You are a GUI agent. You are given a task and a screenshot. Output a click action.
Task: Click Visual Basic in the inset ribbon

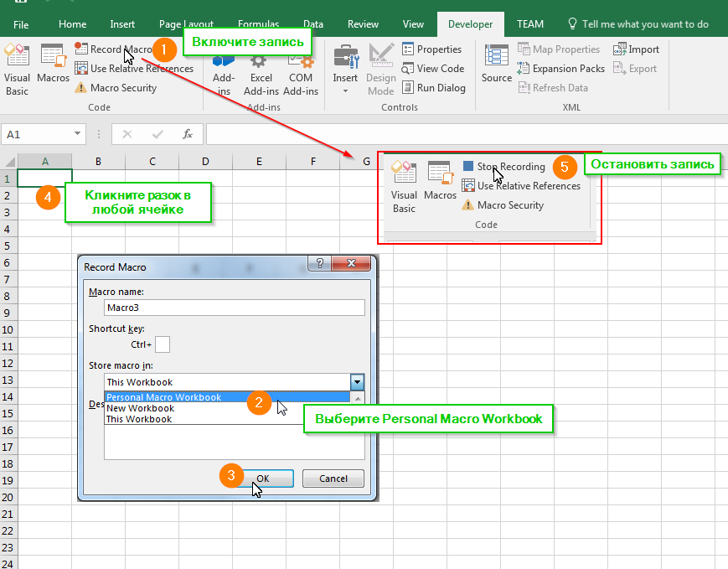404,187
